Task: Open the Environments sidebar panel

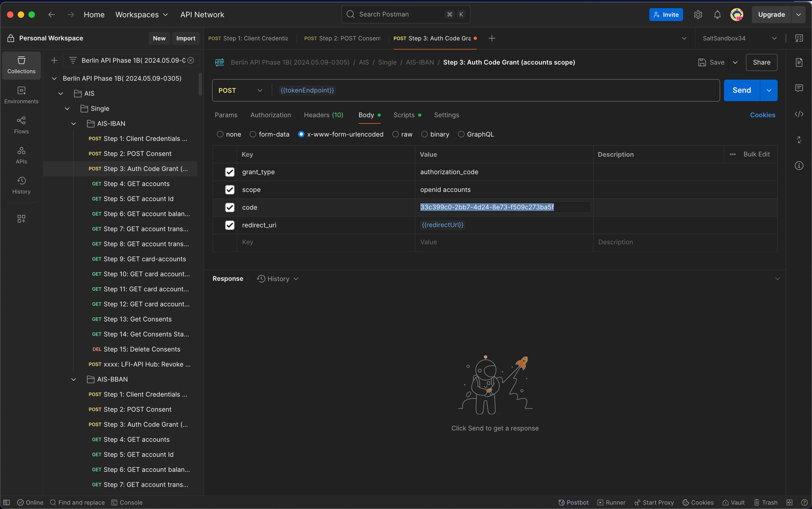Action: point(21,95)
